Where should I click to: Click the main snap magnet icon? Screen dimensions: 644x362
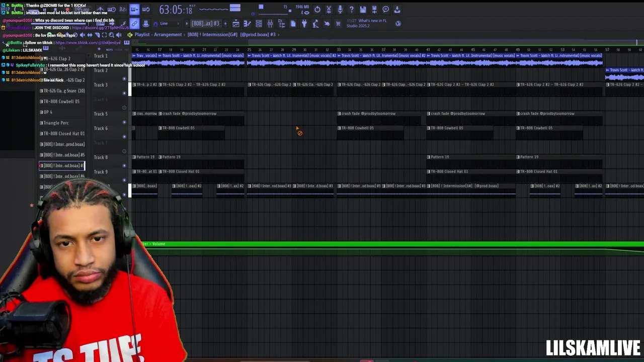tap(155, 24)
